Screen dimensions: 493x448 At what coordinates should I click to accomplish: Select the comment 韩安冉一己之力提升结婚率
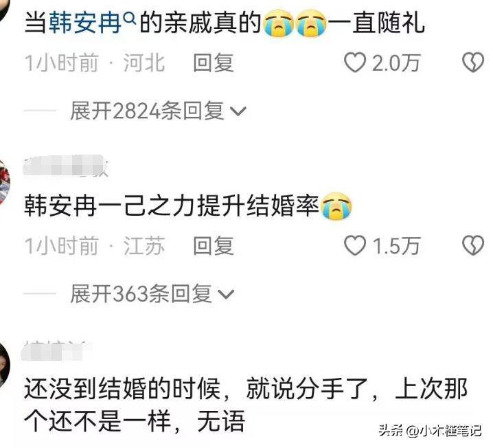(x=188, y=206)
